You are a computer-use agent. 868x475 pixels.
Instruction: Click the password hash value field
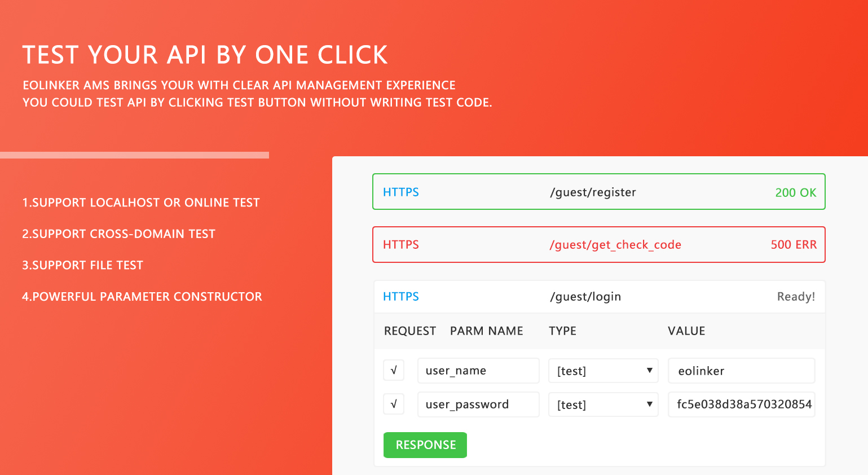tap(741, 404)
